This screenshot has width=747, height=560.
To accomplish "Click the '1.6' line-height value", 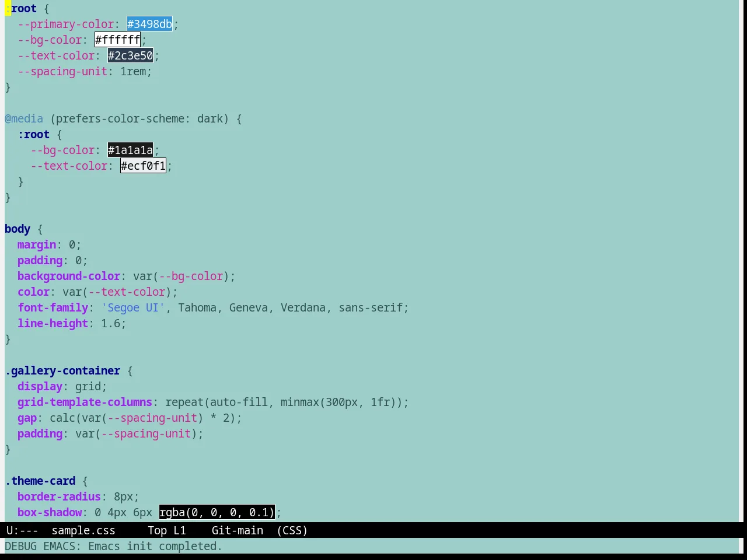I will coord(111,323).
